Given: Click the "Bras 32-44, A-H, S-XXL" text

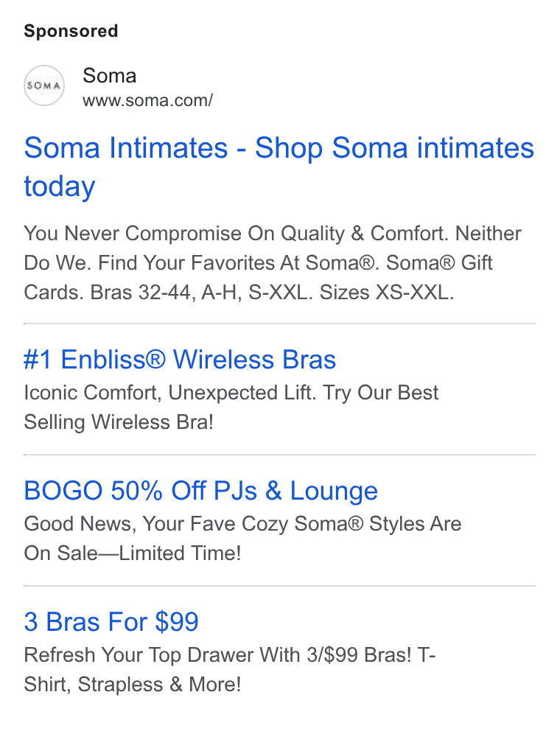Looking at the screenshot, I should 201,293.
